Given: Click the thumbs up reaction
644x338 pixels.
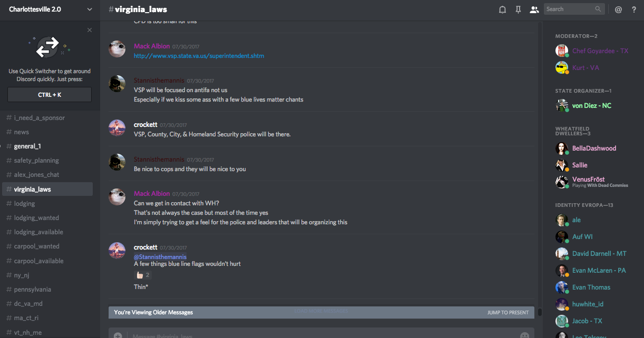Looking at the screenshot, I should [143, 275].
